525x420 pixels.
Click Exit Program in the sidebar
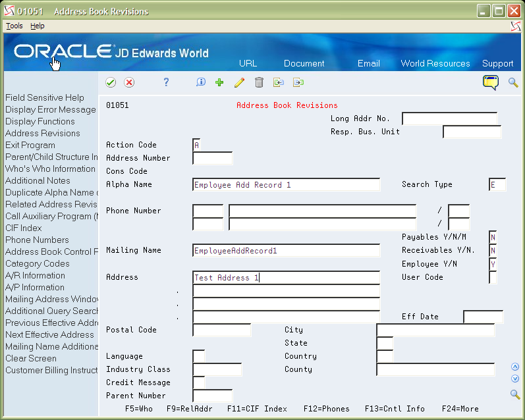(x=30, y=145)
